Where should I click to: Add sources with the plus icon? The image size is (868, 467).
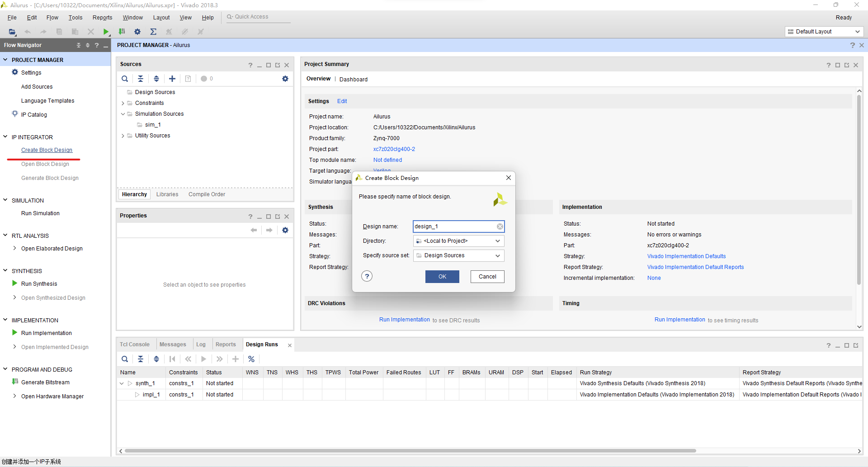click(172, 79)
